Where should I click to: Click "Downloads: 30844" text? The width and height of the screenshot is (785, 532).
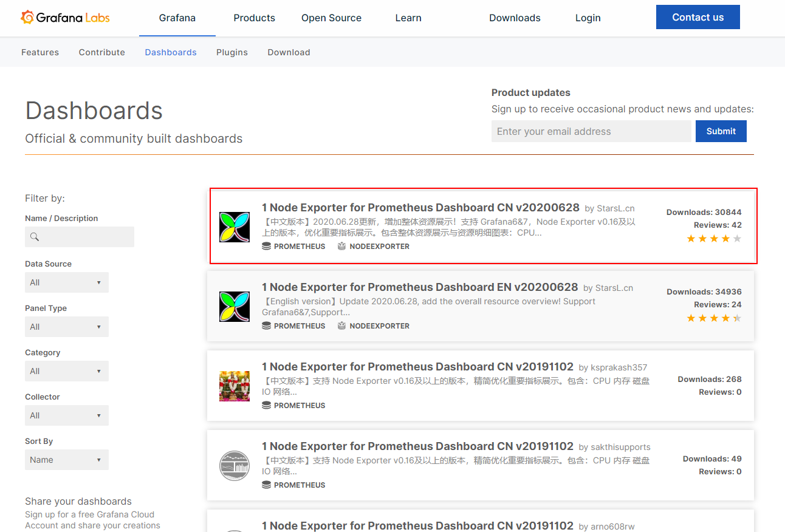tap(704, 213)
